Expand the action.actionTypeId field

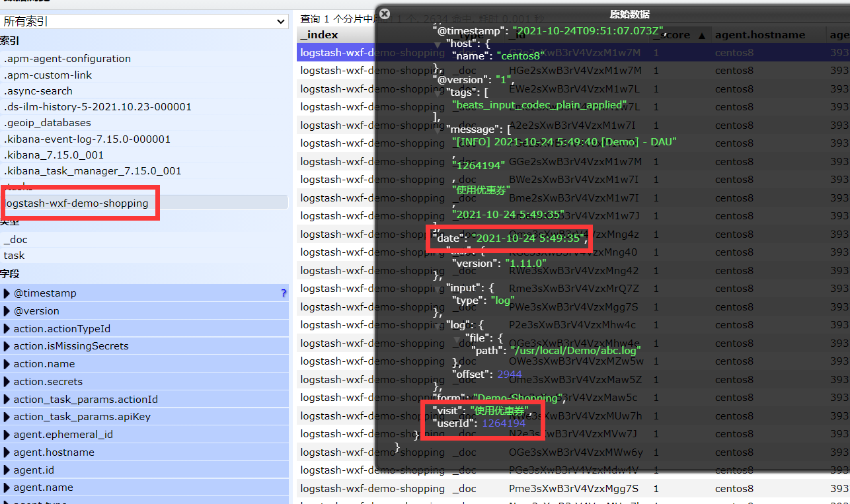pyautogui.click(x=7, y=328)
